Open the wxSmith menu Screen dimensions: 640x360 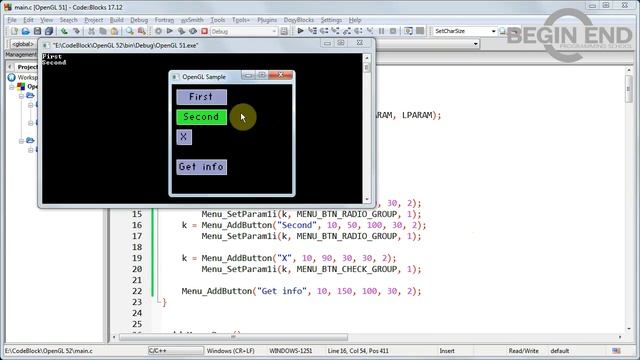point(192,20)
